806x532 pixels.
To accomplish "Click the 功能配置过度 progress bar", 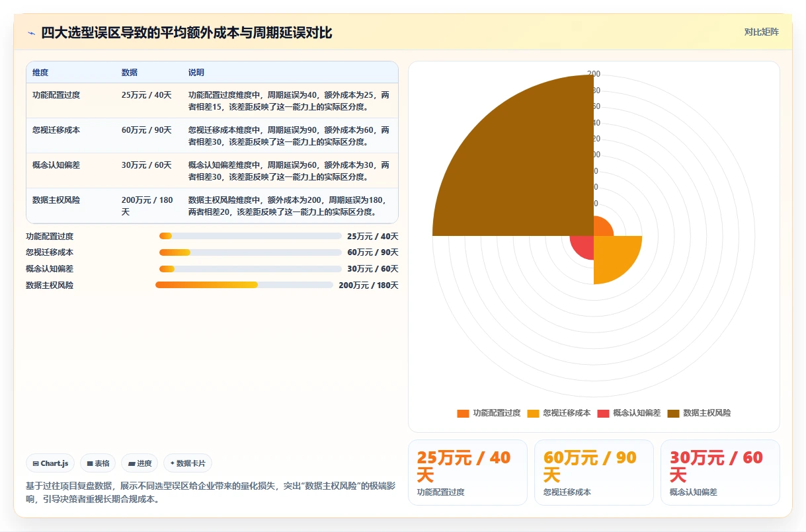I will pos(251,236).
